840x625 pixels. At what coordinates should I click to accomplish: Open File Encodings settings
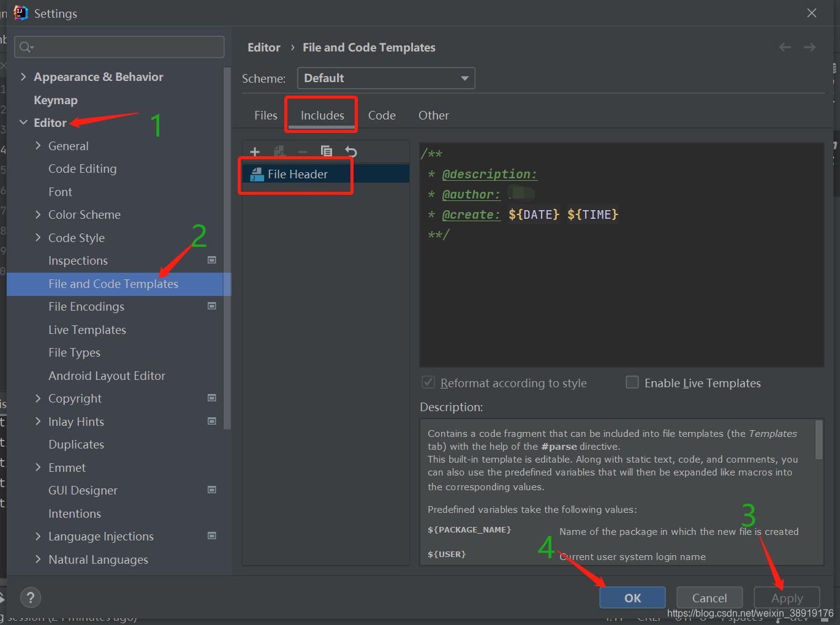click(86, 306)
